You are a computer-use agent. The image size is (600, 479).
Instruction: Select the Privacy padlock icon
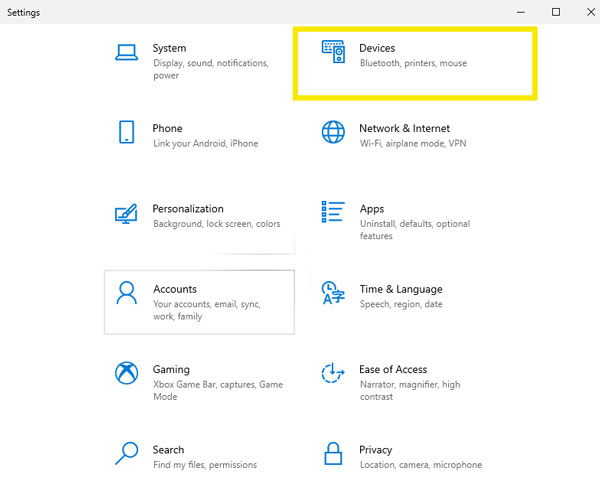[333, 453]
